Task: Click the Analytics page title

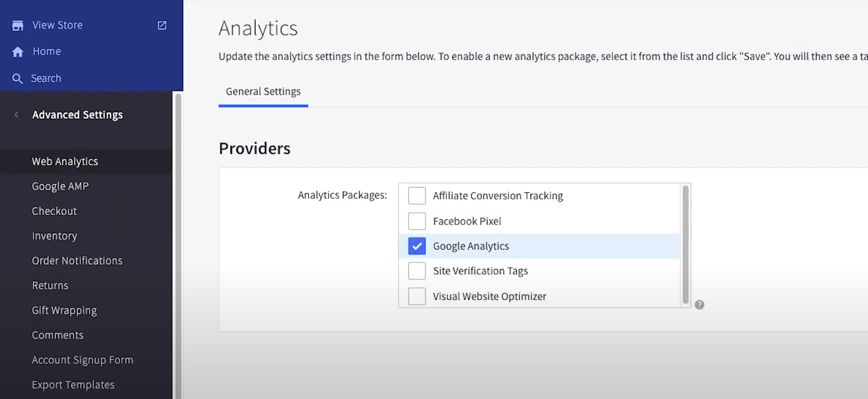Action: coord(258,28)
